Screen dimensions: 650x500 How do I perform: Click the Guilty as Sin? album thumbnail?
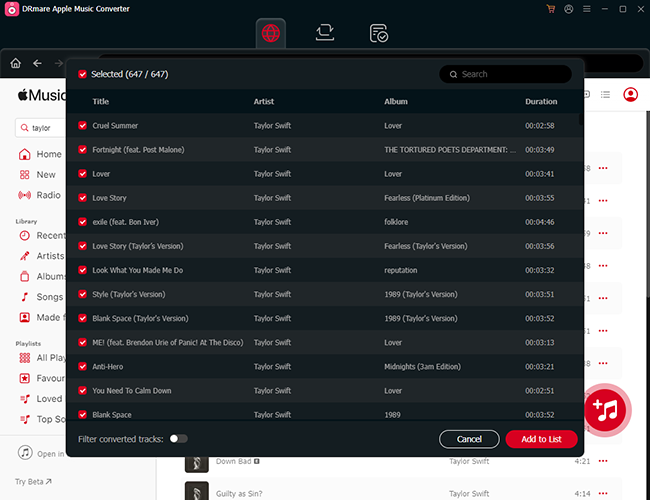tap(196, 491)
